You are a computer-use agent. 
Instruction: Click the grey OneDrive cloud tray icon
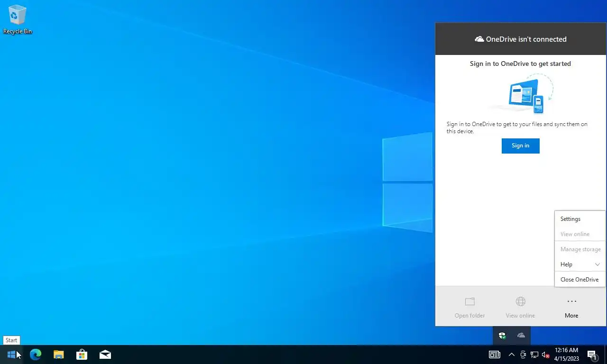(x=521, y=336)
